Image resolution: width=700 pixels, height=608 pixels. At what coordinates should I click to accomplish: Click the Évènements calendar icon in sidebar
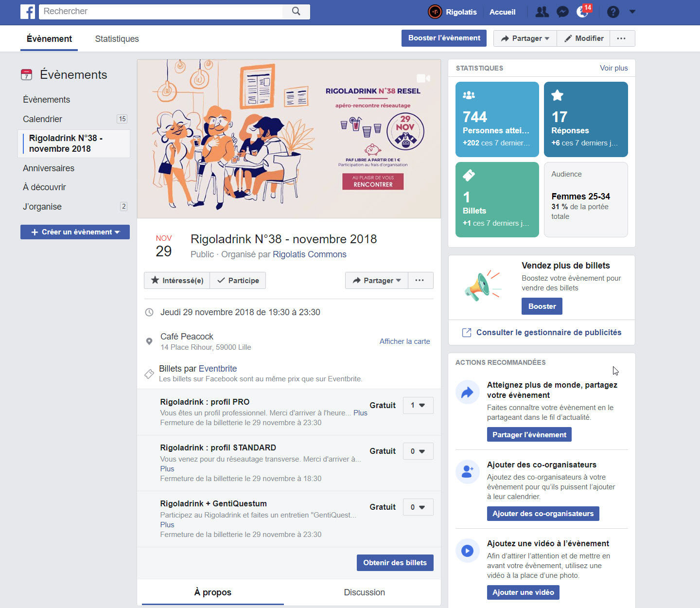point(27,74)
